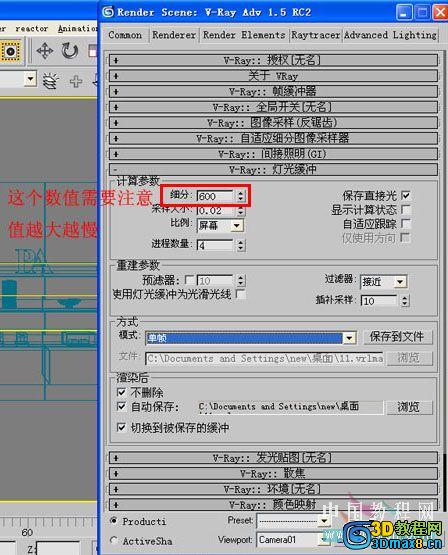
Task: Select the Production radio button
Action: click(113, 521)
